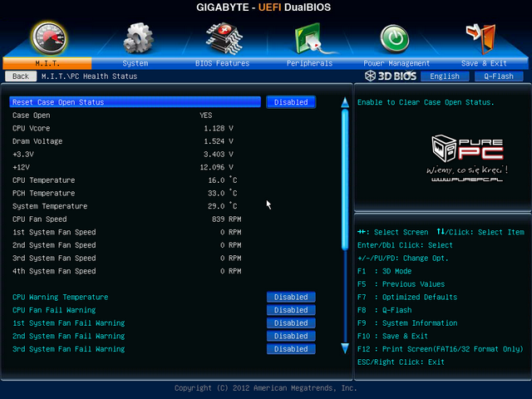Click the PCH Temperature label
The height and width of the screenshot is (399, 532).
(x=43, y=193)
